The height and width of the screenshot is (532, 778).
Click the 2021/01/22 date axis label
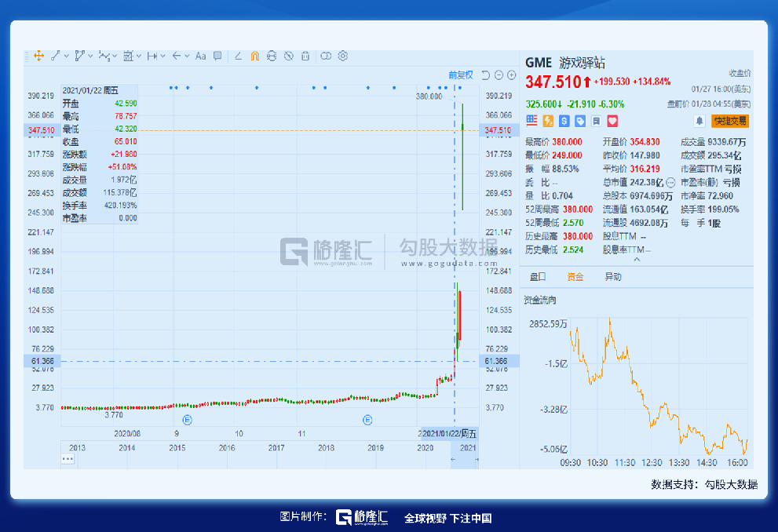coord(449,433)
